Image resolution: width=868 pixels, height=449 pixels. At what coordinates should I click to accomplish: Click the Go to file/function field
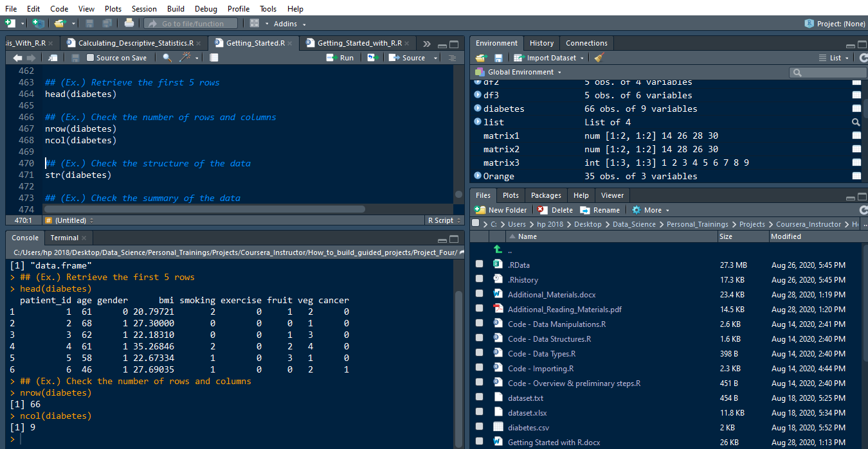[192, 24]
